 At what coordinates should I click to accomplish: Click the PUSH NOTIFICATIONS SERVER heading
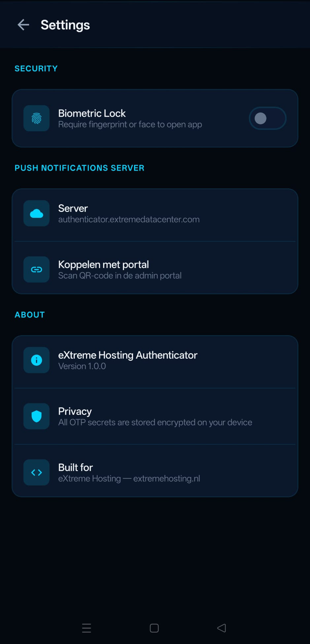click(x=79, y=168)
